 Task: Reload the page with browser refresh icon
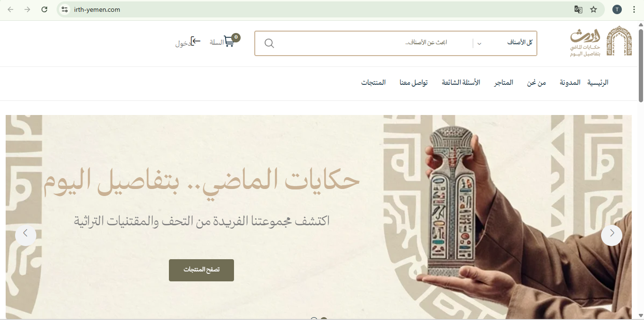tap(44, 9)
